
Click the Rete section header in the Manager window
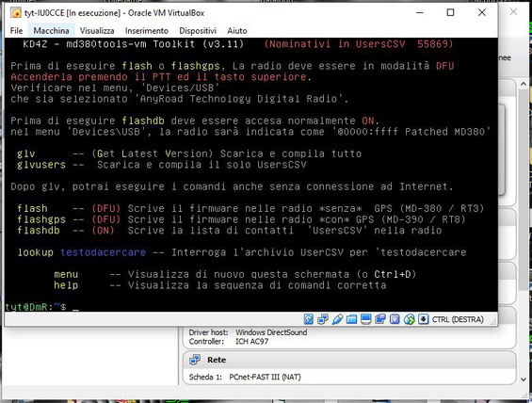pyautogui.click(x=350, y=360)
